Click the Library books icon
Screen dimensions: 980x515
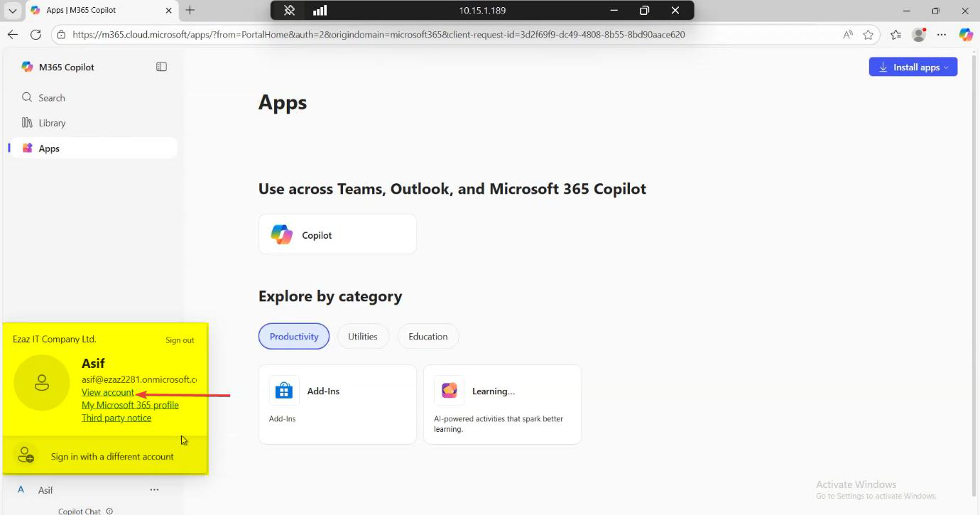tap(27, 123)
